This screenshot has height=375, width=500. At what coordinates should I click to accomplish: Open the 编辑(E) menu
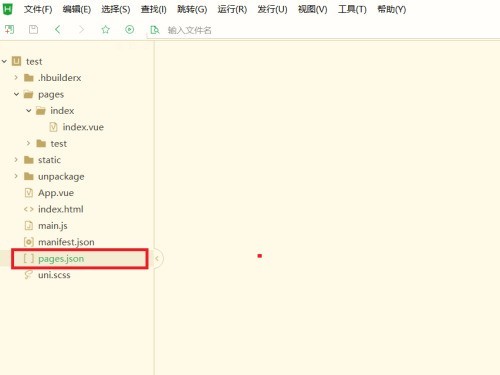[77, 9]
